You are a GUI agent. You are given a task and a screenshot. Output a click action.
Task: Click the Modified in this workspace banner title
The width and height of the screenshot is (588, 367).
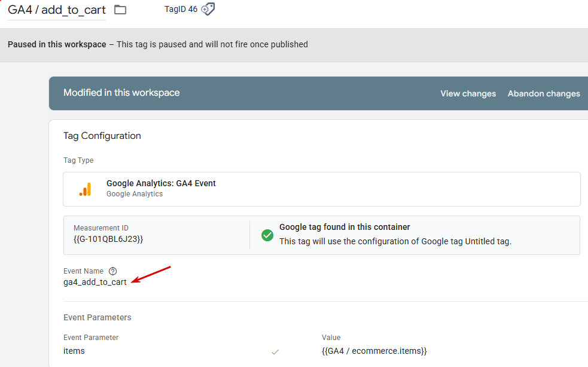click(x=121, y=93)
